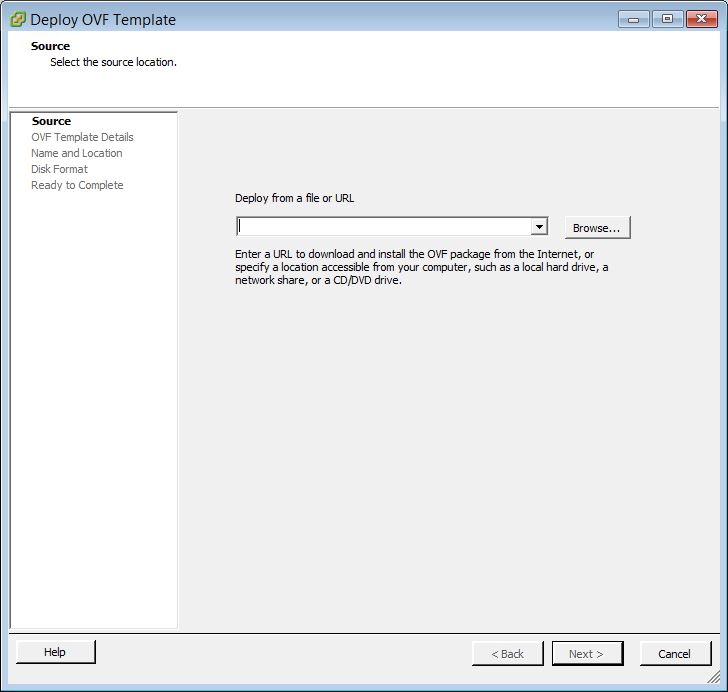The height and width of the screenshot is (692, 728).
Task: Close the Deploy OVF Template dialog
Action: (x=699, y=19)
